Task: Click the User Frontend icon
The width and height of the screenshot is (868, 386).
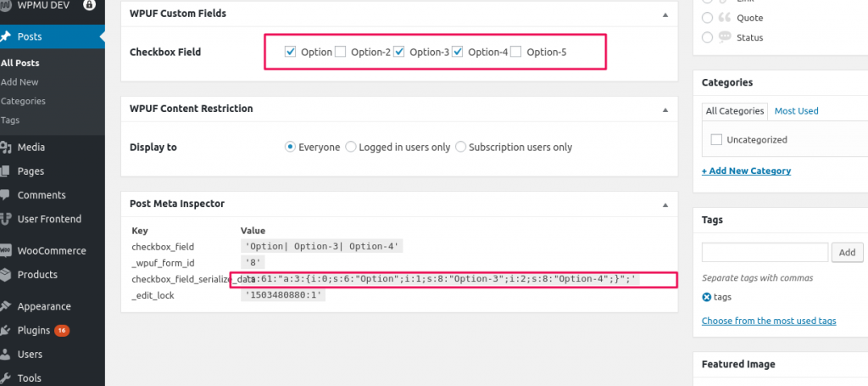Action: 6,219
